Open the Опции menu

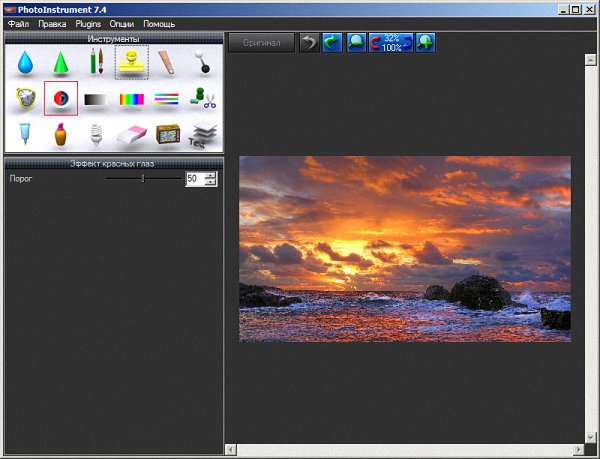[x=122, y=24]
